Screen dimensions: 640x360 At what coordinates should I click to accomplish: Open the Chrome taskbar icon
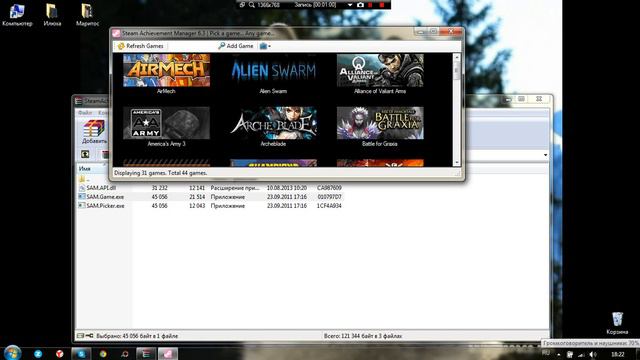click(x=103, y=354)
